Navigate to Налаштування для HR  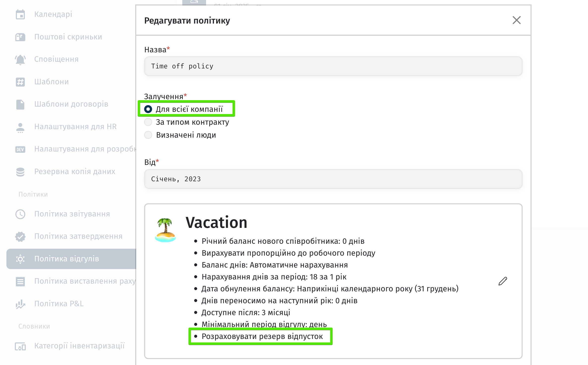75,127
